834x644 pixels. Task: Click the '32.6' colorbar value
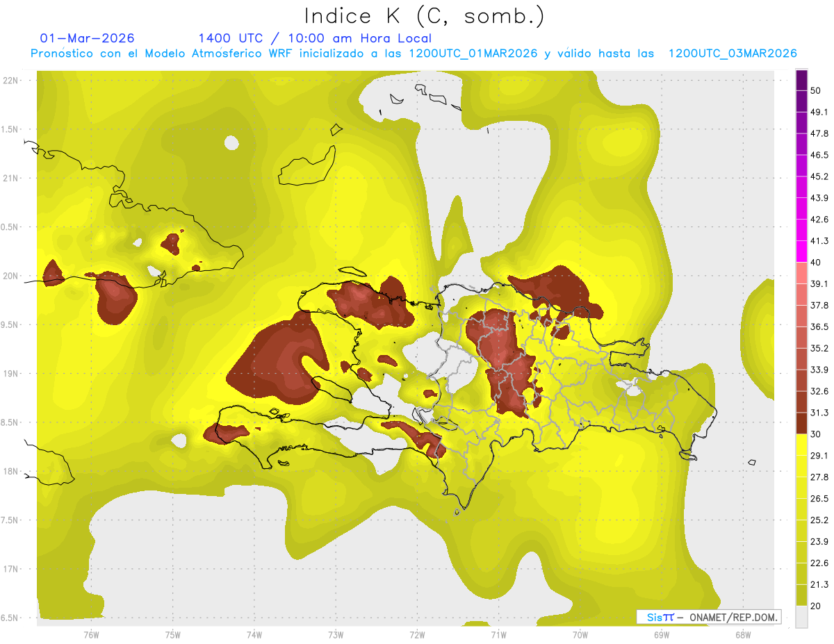(x=819, y=391)
